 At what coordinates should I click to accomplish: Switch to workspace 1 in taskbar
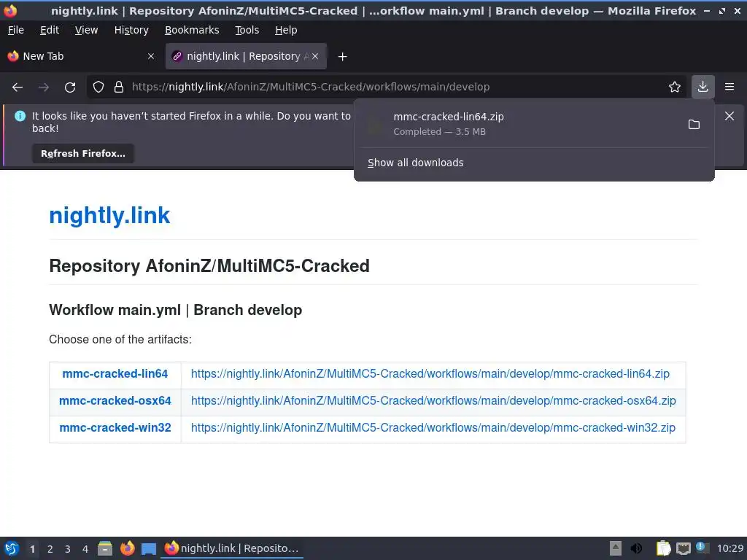coord(32,549)
